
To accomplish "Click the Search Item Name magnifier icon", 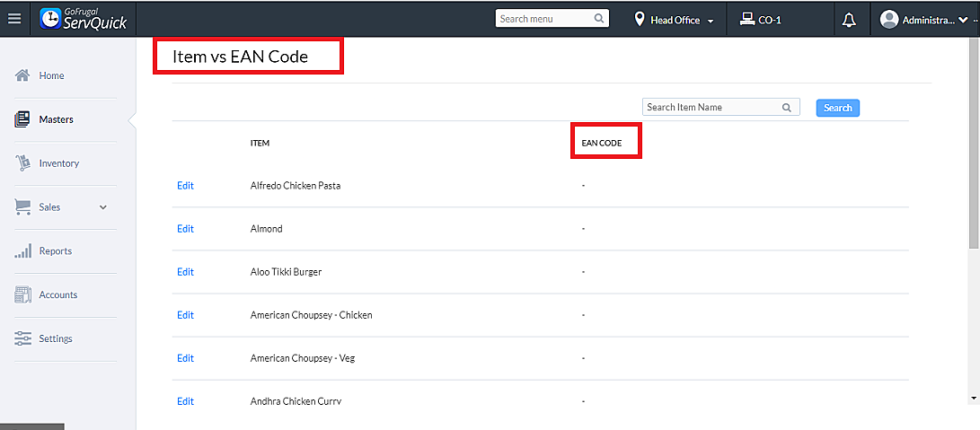I will pyautogui.click(x=786, y=108).
